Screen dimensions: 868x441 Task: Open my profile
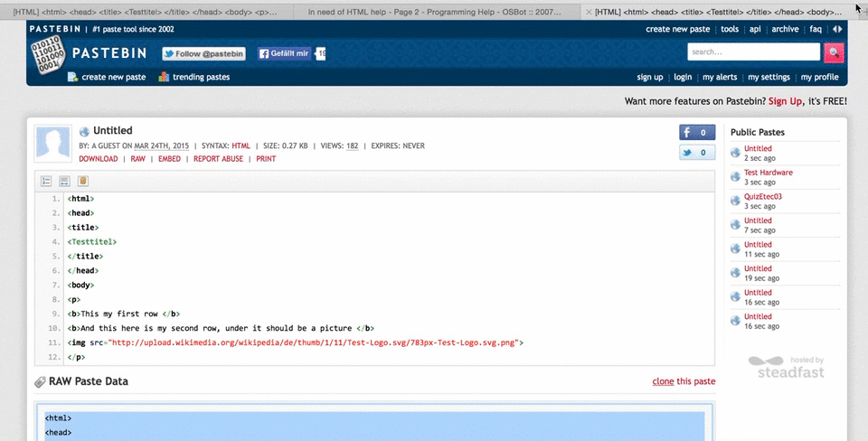[820, 77]
